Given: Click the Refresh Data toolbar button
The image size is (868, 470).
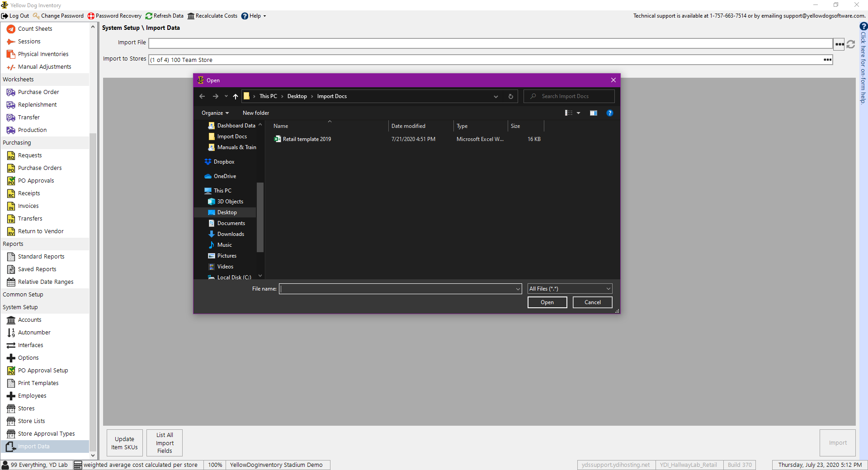Looking at the screenshot, I should [x=165, y=16].
